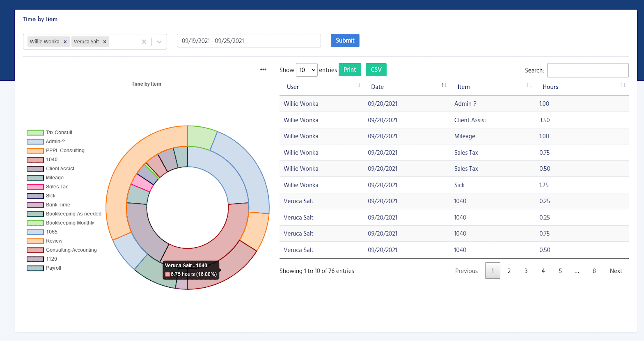This screenshot has height=341, width=644.
Task: Expand the user selection dropdown arrow
Action: pos(159,42)
